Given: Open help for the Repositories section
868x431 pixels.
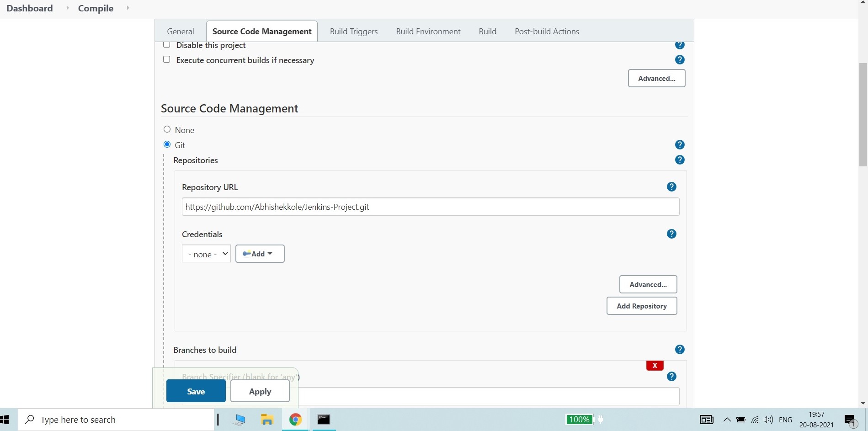Looking at the screenshot, I should point(680,160).
